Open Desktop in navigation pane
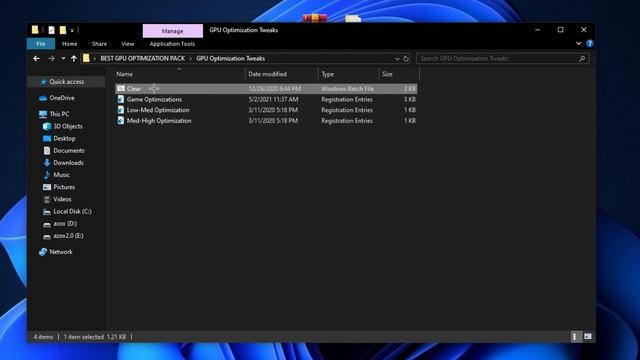 coord(64,139)
